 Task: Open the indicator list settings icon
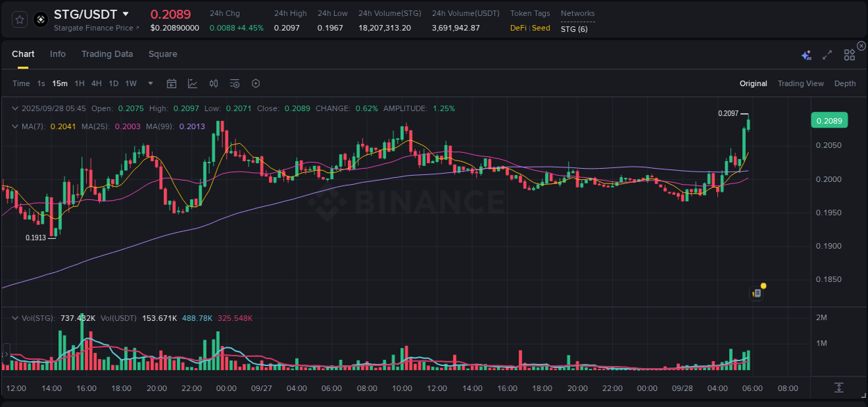[x=234, y=83]
